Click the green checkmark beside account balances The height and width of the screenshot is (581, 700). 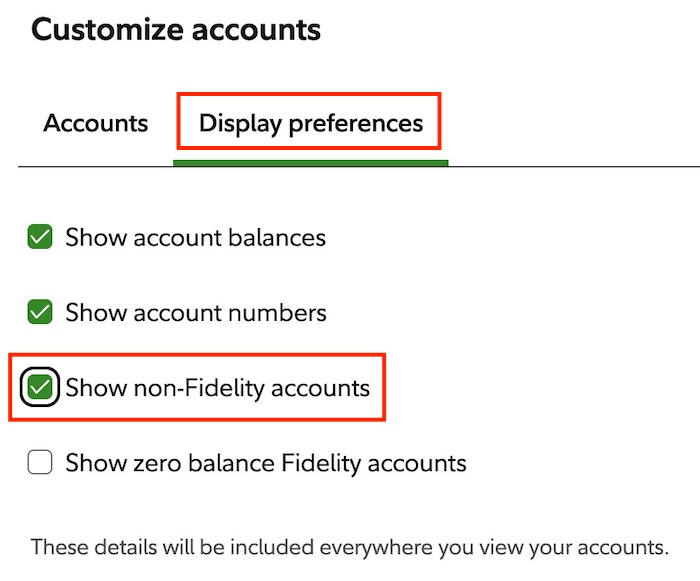(x=40, y=237)
